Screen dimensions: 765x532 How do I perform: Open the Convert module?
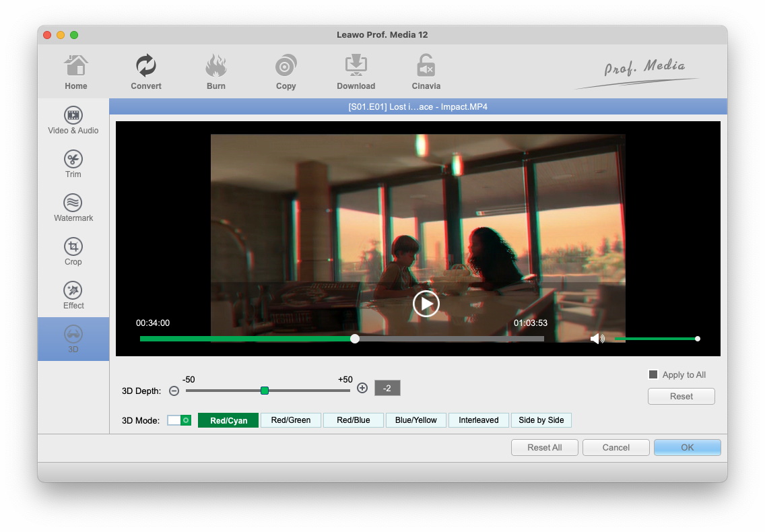click(x=146, y=72)
